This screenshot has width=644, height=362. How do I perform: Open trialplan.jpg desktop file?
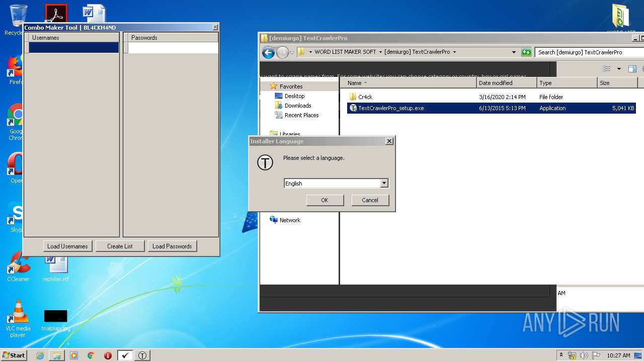56,320
